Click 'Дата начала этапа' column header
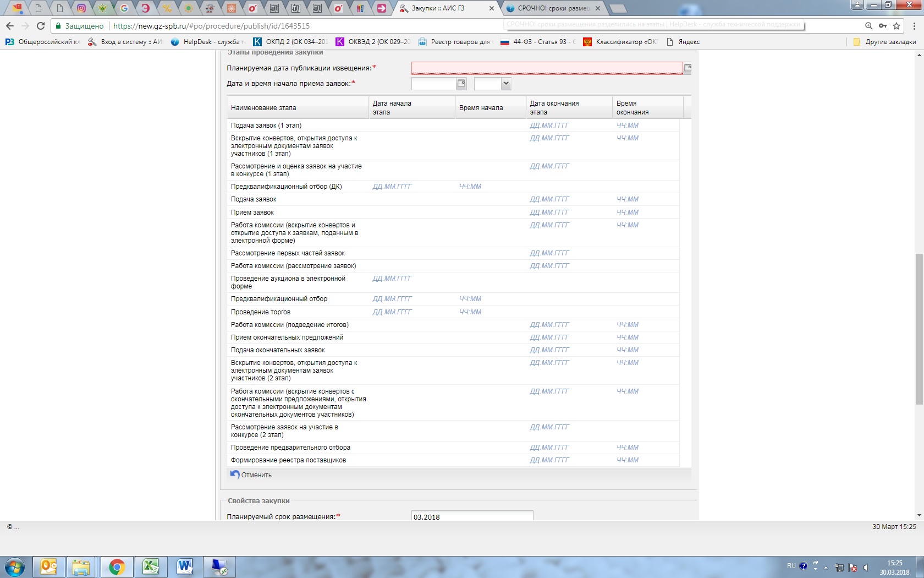Image resolution: width=924 pixels, height=578 pixels. (411, 108)
